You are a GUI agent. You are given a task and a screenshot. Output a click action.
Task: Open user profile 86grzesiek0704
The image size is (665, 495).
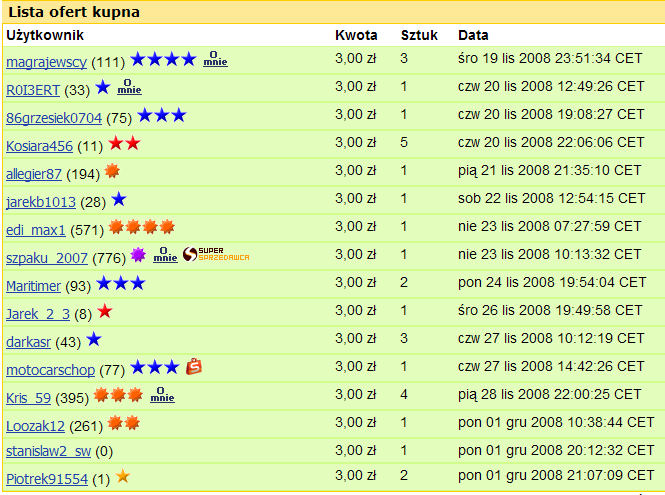54,118
